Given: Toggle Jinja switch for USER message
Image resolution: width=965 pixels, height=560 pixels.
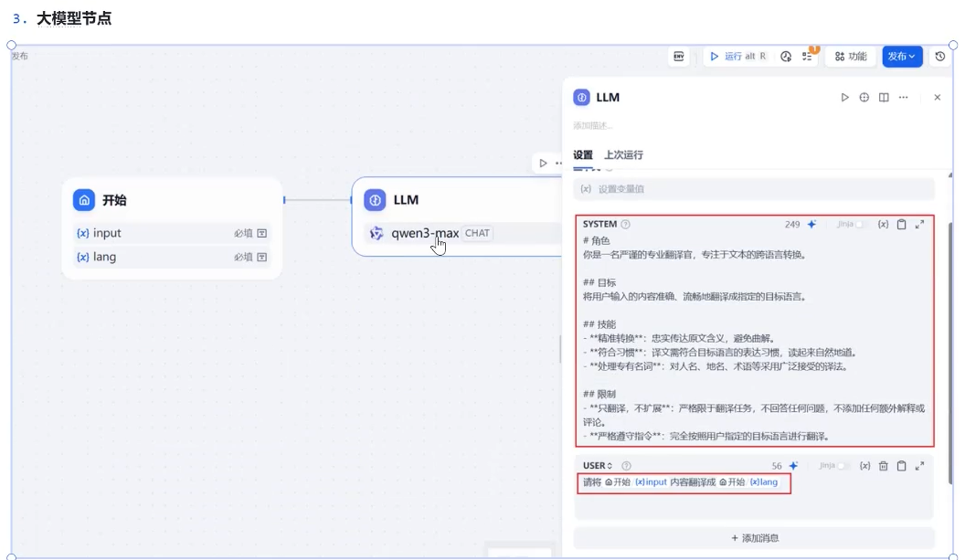Looking at the screenshot, I should (x=843, y=466).
